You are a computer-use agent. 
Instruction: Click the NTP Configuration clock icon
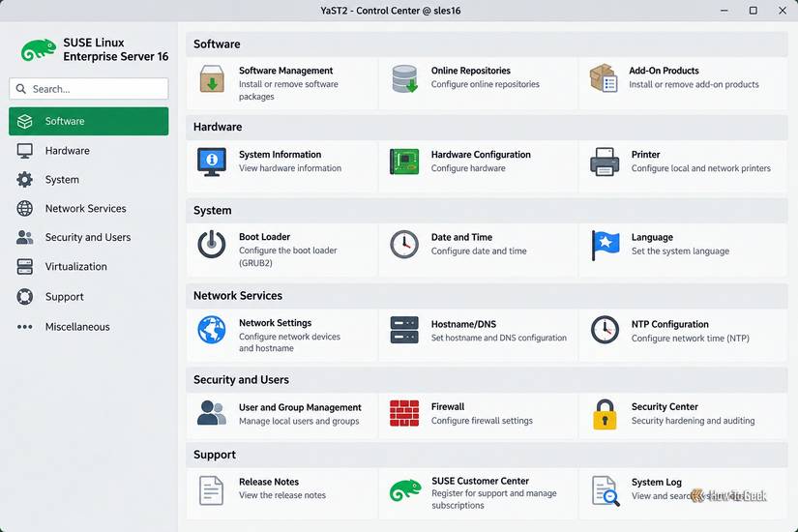605,330
